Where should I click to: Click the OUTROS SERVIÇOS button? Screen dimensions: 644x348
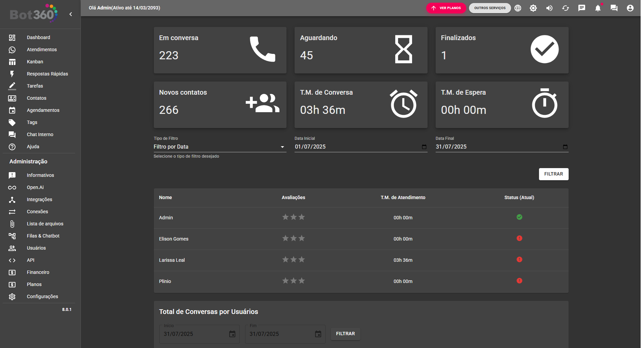490,8
